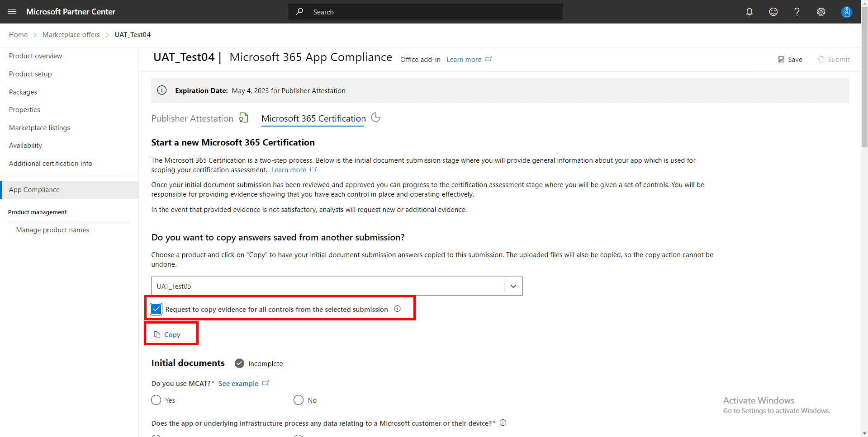Viewport: 868px width, 437px height.
Task: Click the Save button
Action: tap(790, 60)
